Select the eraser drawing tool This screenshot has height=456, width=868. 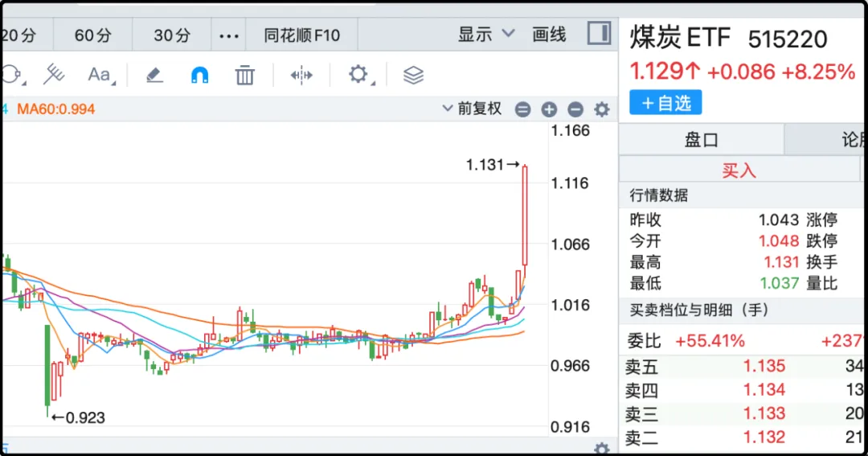coord(154,76)
